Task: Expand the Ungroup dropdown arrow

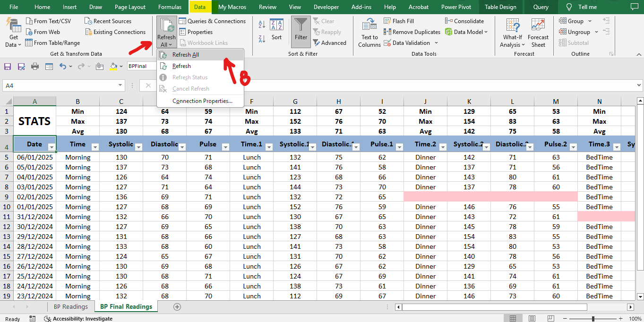Action: pyautogui.click(x=596, y=32)
